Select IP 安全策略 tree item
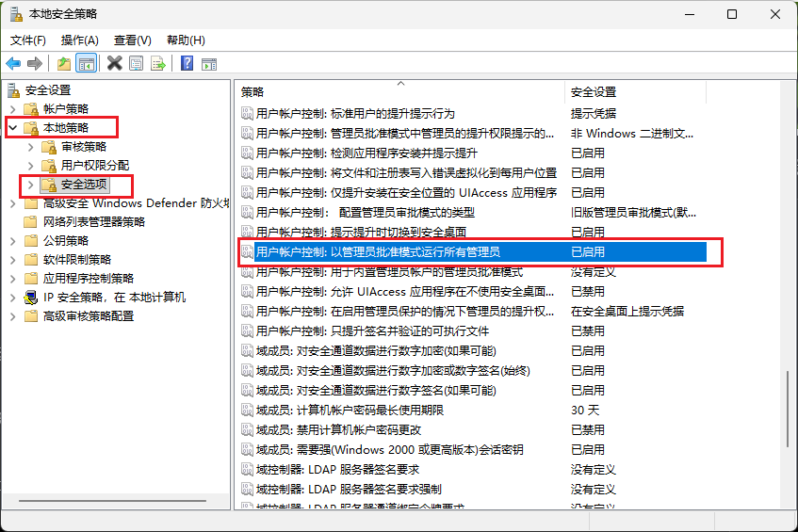 click(114, 298)
